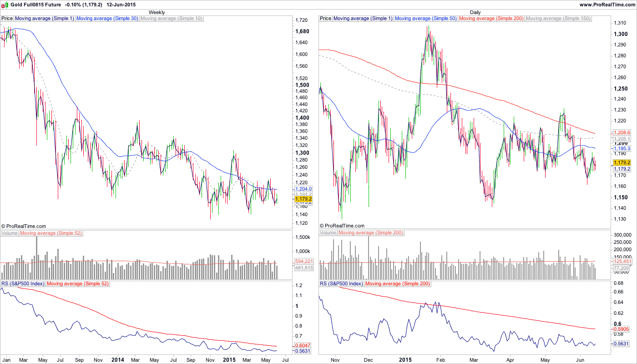The height and width of the screenshot is (364, 637).
Task: Click Moving average (Simple 1) on Daily chart
Action: click(363, 19)
